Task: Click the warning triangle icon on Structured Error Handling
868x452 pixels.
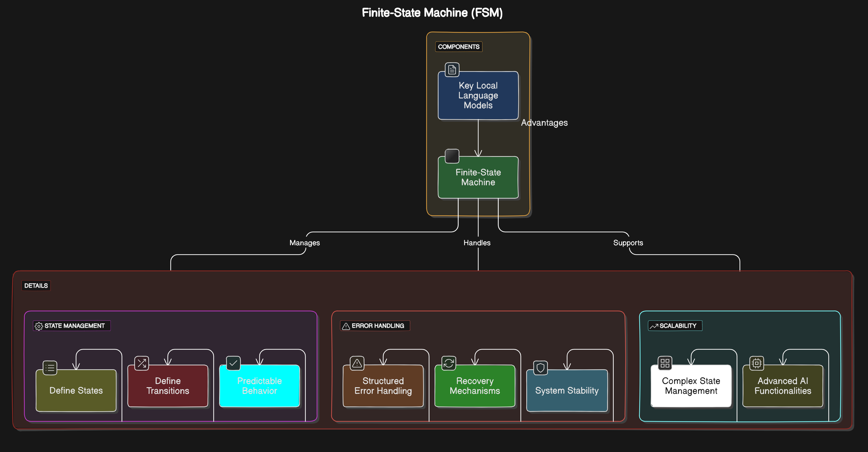Action: tap(357, 363)
